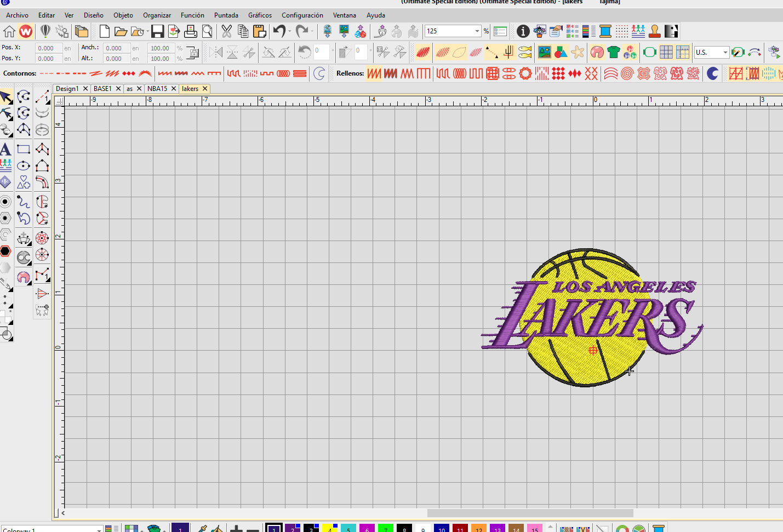Open the Gráficos menu

[260, 15]
